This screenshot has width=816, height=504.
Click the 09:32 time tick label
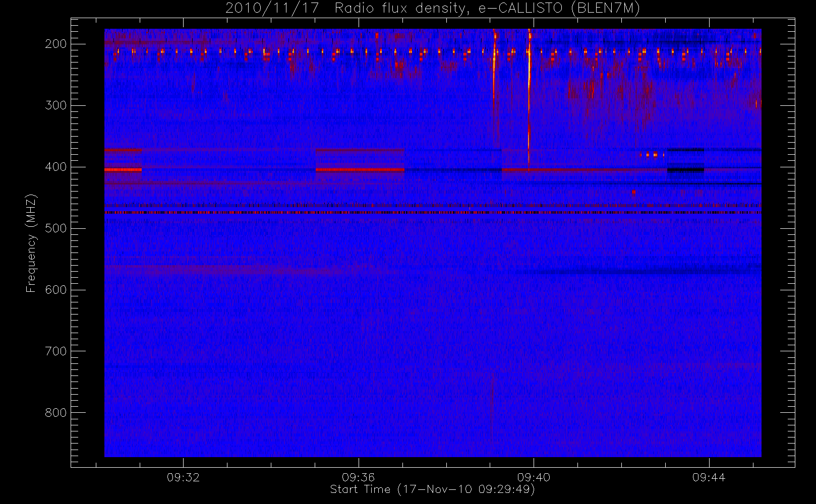[183, 477]
